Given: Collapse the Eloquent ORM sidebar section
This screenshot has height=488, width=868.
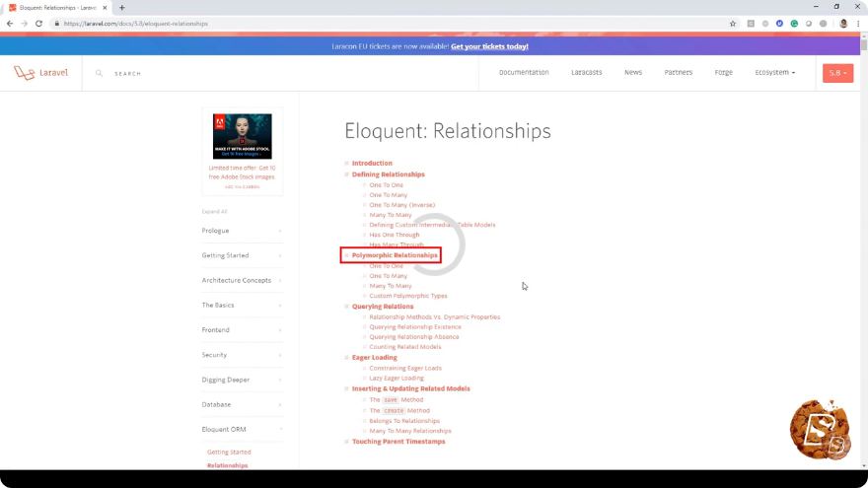Looking at the screenshot, I should click(x=242, y=430).
